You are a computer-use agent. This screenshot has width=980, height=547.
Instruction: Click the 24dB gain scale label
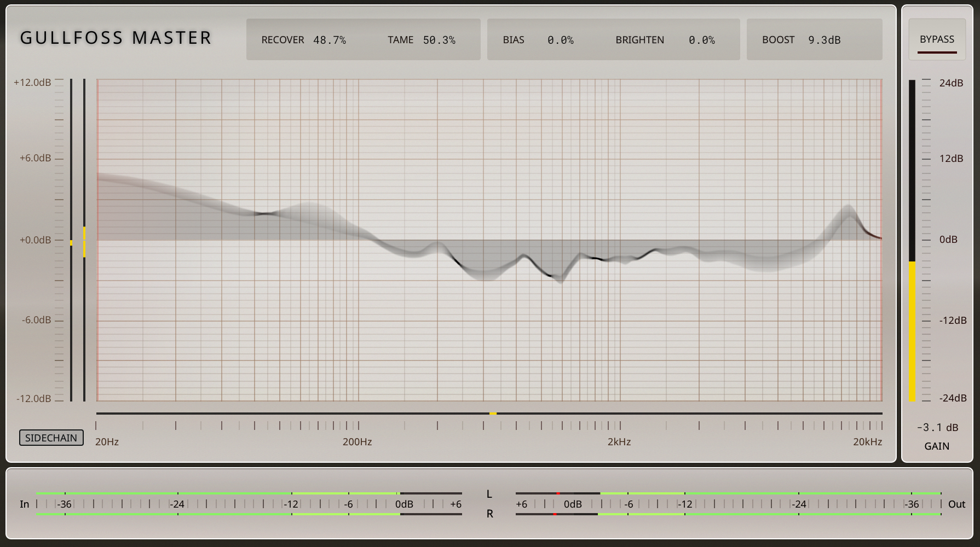(951, 83)
